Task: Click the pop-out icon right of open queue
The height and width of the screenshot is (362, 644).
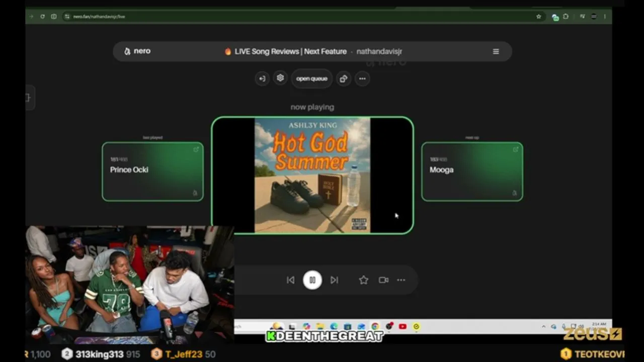Action: coord(344,78)
